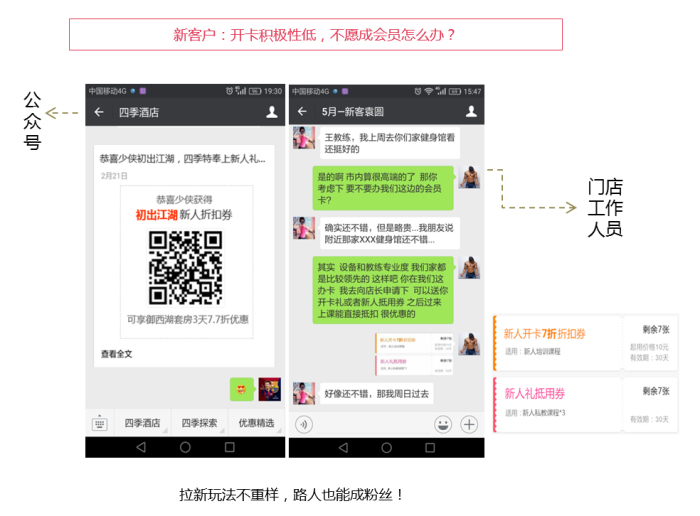700x516 pixels.
Task: Open profile icon in 四季酒店 header
Action: coord(271,113)
